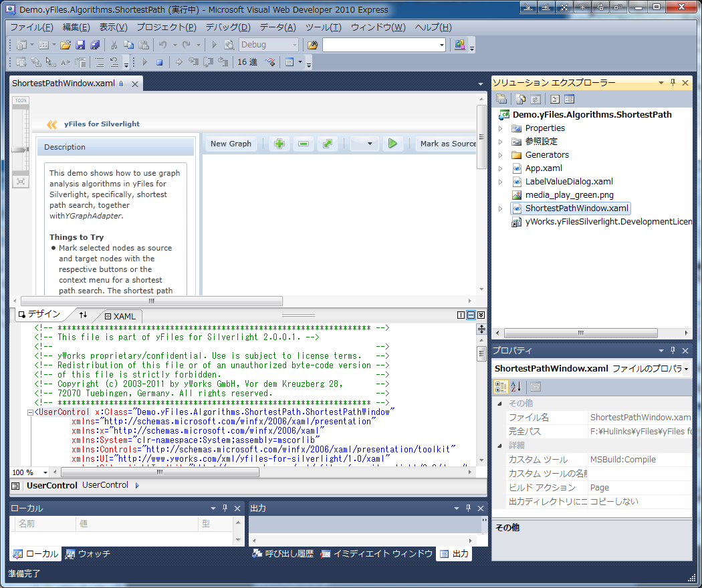Click the Start Debugging play icon in the top toolbar
The image size is (702, 588).
[214, 45]
